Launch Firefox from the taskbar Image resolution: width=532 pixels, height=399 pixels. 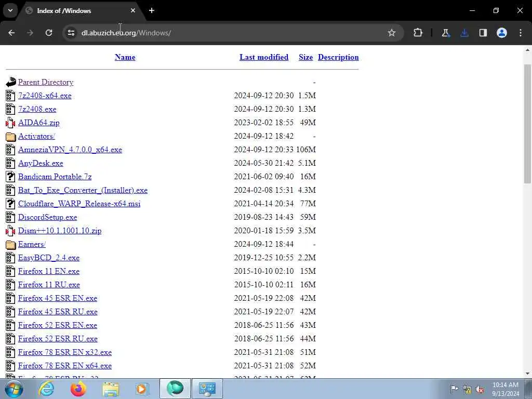click(x=78, y=389)
